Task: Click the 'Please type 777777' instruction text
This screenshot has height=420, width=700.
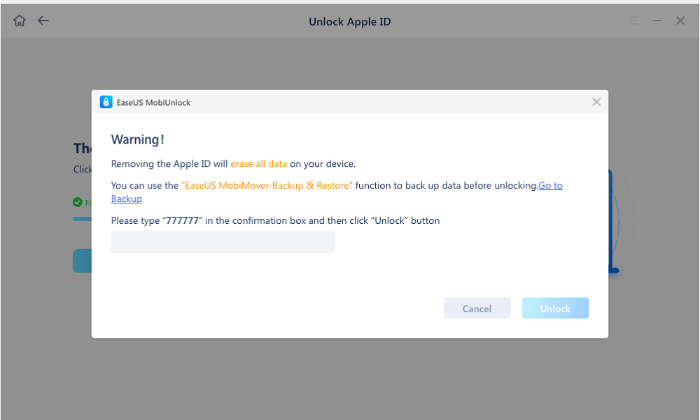Action: 275,220
